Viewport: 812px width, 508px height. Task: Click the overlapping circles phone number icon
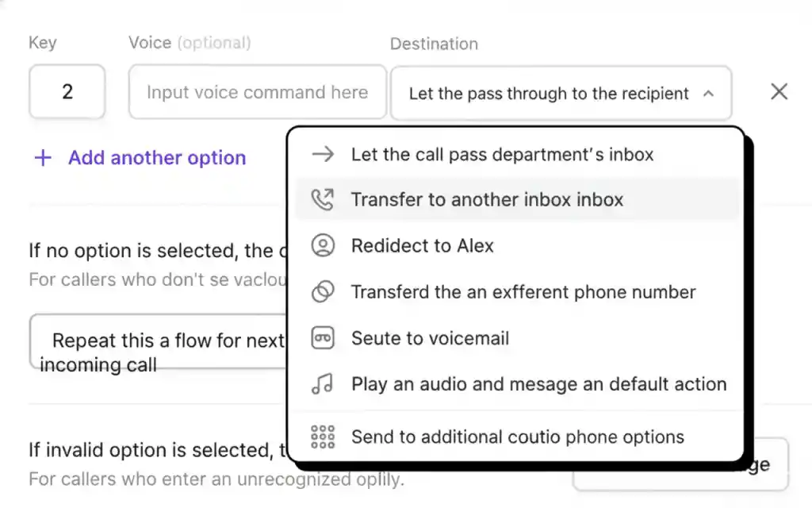(323, 291)
